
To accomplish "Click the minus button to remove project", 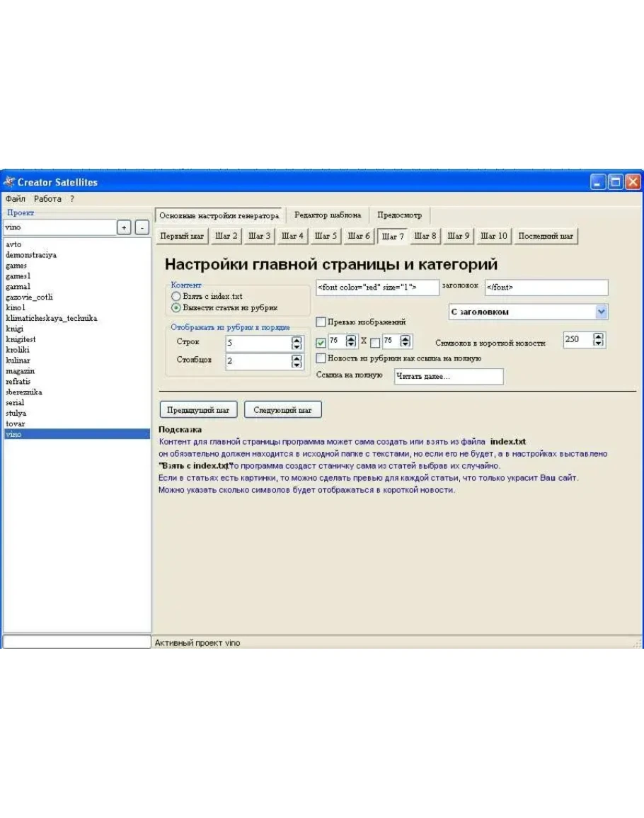I will point(142,227).
